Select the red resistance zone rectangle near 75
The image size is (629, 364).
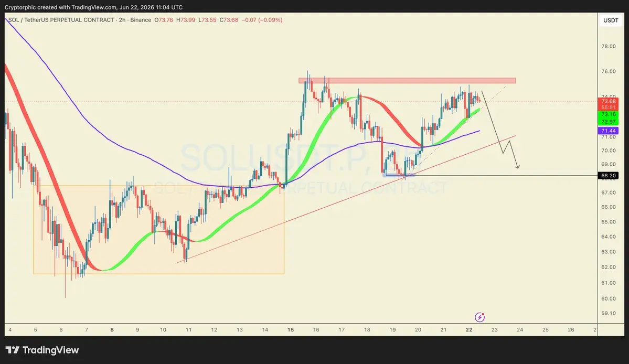(x=407, y=81)
